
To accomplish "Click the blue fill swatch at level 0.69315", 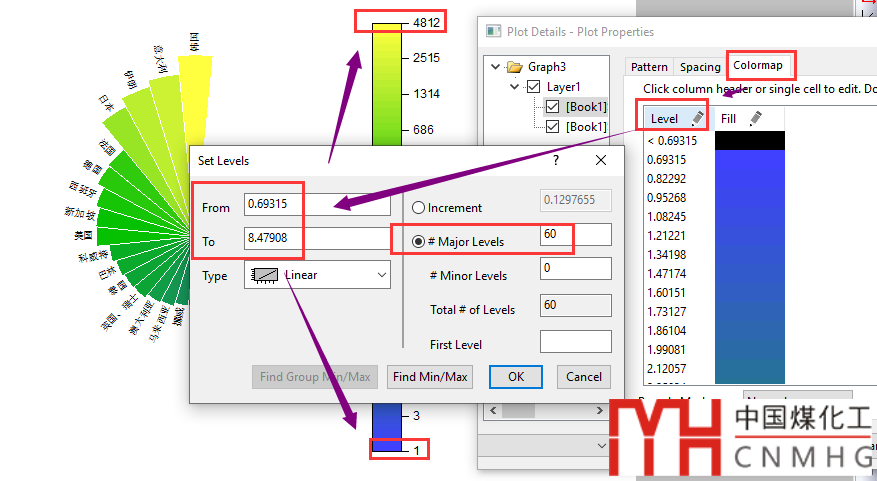I will point(749,159).
